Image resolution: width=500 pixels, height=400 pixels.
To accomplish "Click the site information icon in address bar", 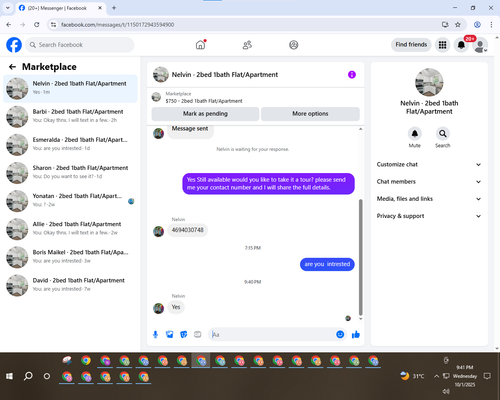I will pyautogui.click(x=53, y=25).
